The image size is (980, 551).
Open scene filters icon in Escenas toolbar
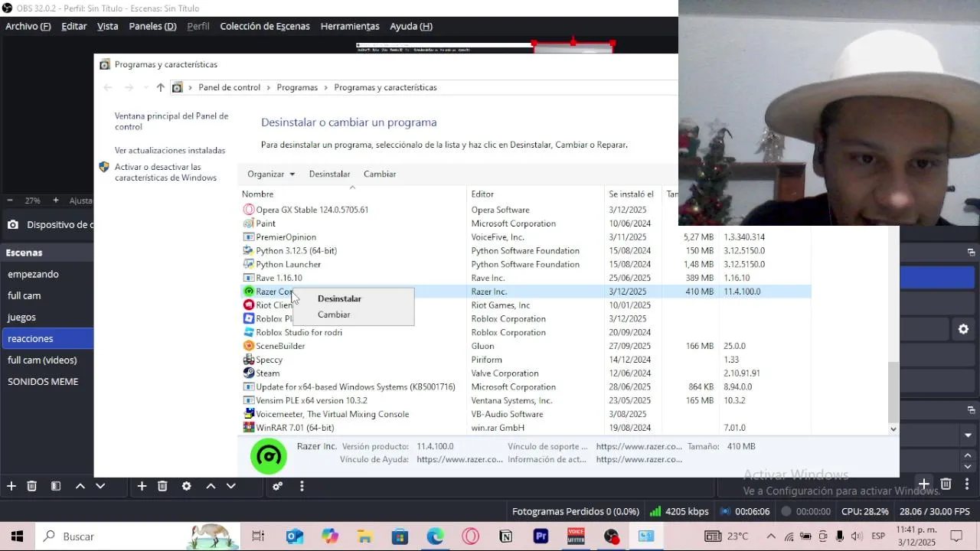(x=56, y=486)
